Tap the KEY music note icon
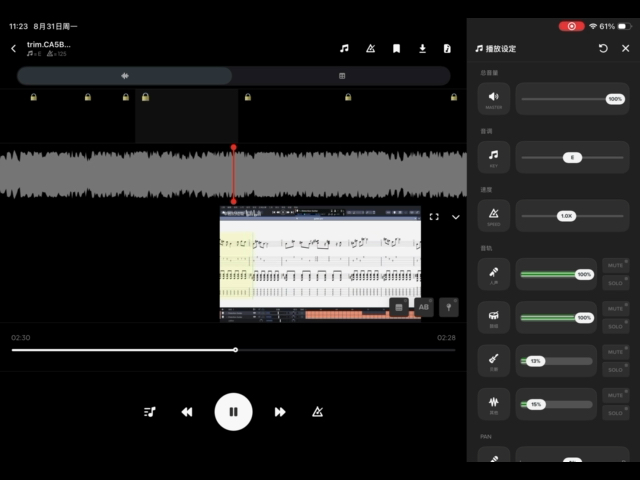The height and width of the screenshot is (480, 640). (x=494, y=157)
